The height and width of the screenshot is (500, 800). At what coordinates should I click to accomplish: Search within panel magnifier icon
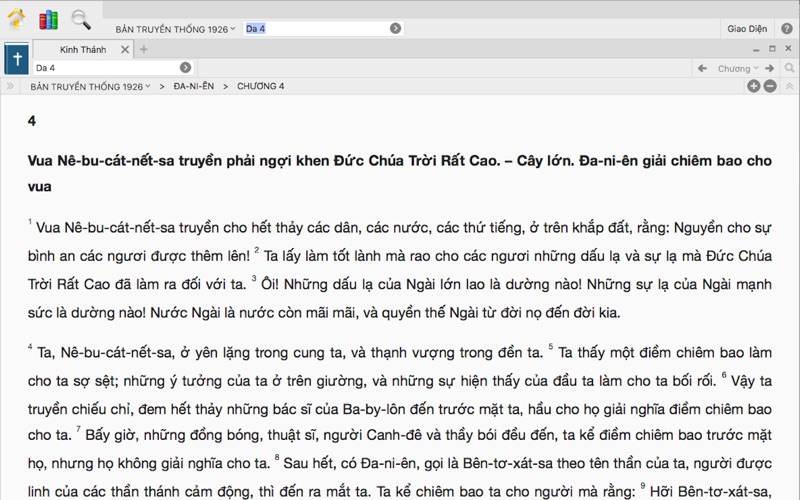(x=789, y=68)
